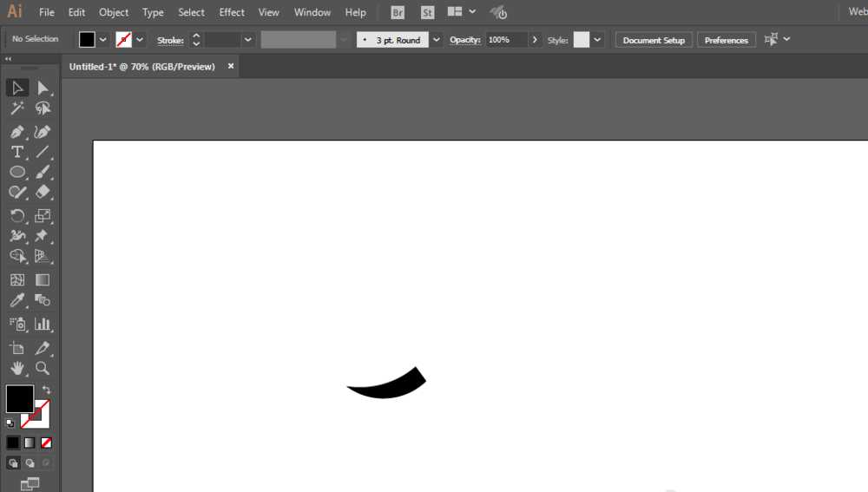Viewport: 868px width, 492px height.
Task: Click the black Fill swatch in toolbox
Action: (19, 399)
